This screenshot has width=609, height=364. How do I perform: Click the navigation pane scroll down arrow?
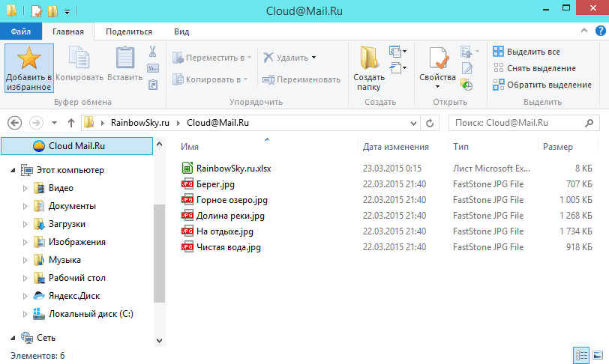(x=159, y=340)
